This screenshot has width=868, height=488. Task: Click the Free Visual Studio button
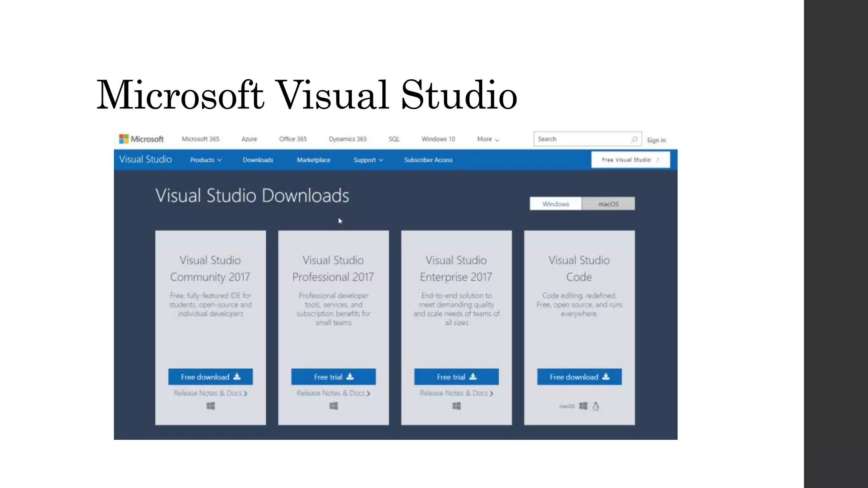[x=631, y=160]
